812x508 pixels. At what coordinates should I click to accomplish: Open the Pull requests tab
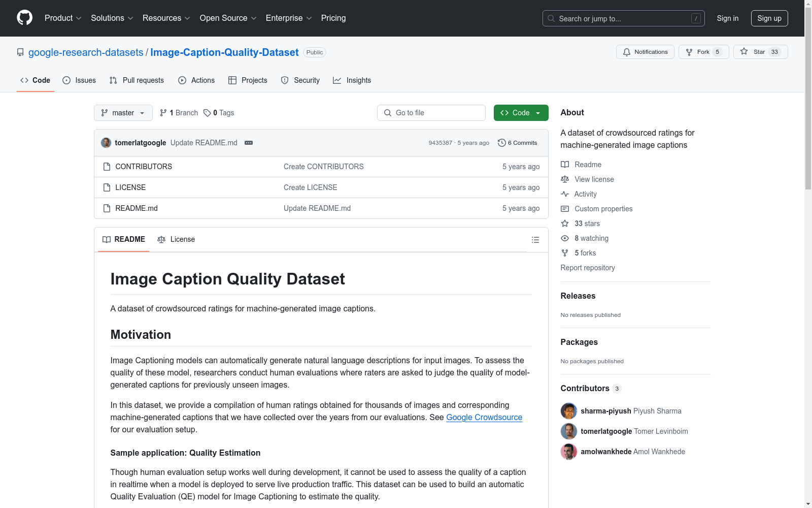pos(137,80)
